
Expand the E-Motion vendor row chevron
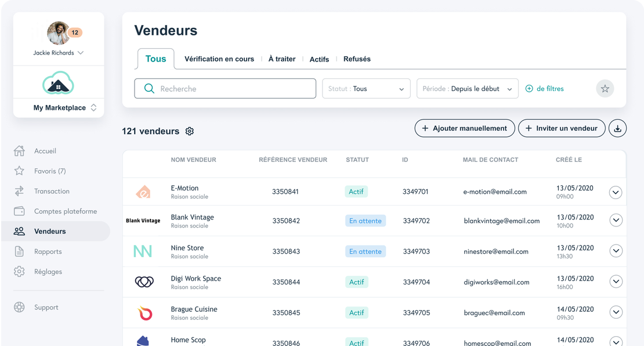(616, 192)
